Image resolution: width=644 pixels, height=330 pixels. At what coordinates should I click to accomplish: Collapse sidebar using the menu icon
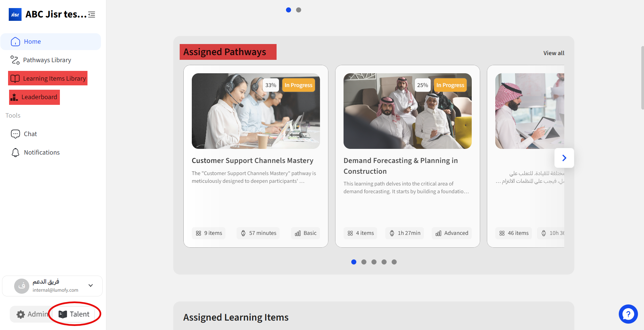pos(92,14)
